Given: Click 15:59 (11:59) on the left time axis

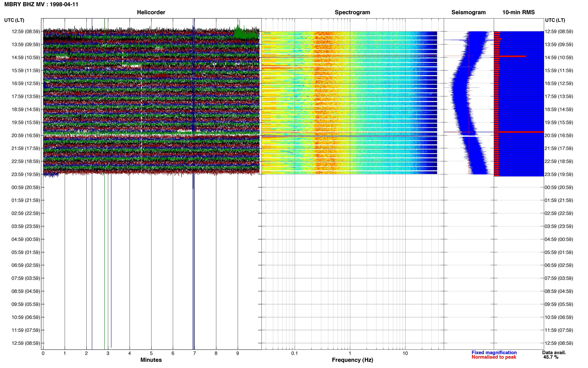Looking at the screenshot, I should (26, 71).
